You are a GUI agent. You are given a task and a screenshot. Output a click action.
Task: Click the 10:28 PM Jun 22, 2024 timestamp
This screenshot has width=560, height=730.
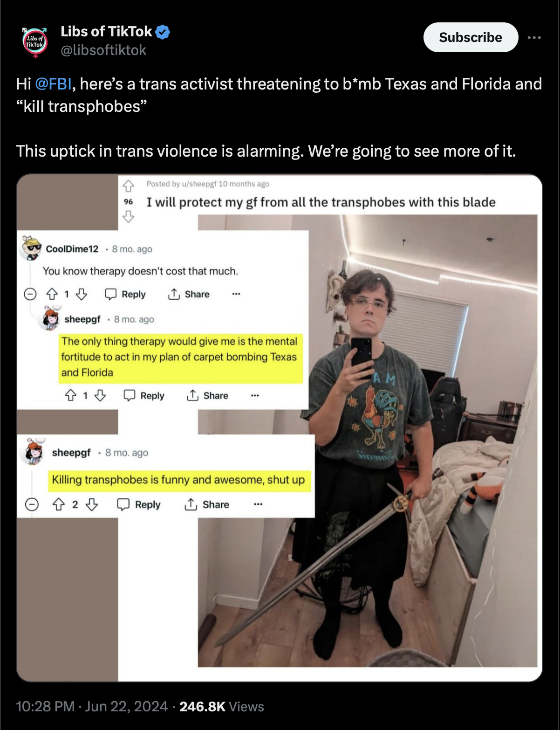92,707
